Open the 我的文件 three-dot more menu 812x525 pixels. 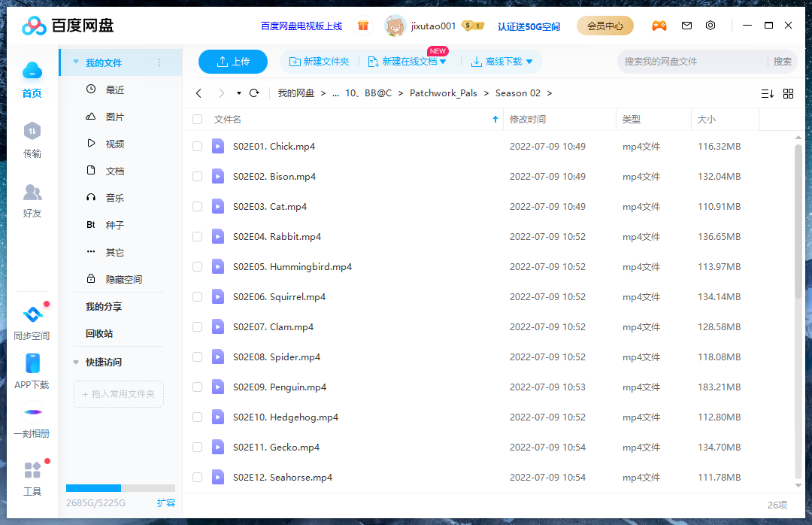[x=159, y=62]
